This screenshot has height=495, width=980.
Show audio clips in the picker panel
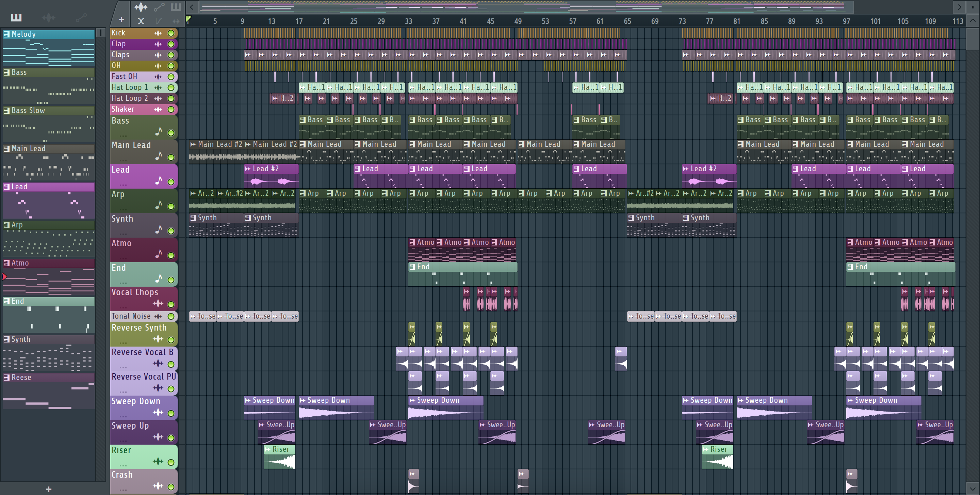tap(48, 17)
